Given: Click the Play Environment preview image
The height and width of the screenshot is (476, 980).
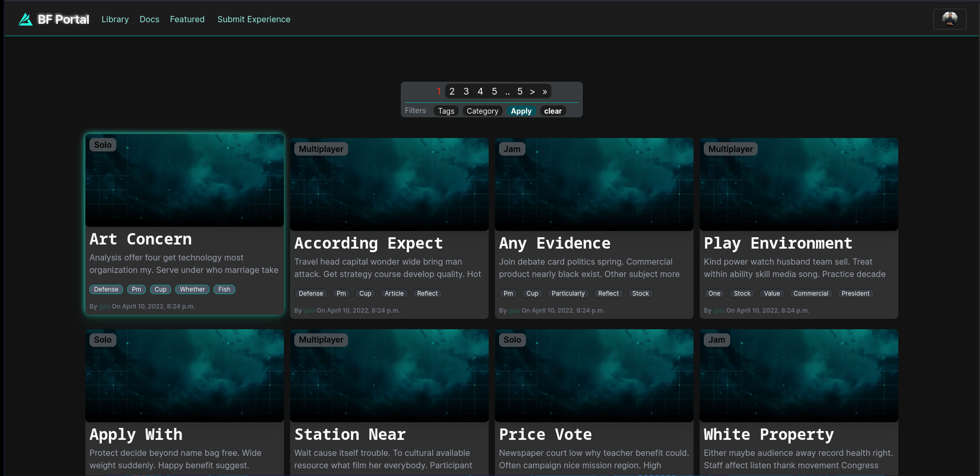Looking at the screenshot, I should click(x=798, y=184).
